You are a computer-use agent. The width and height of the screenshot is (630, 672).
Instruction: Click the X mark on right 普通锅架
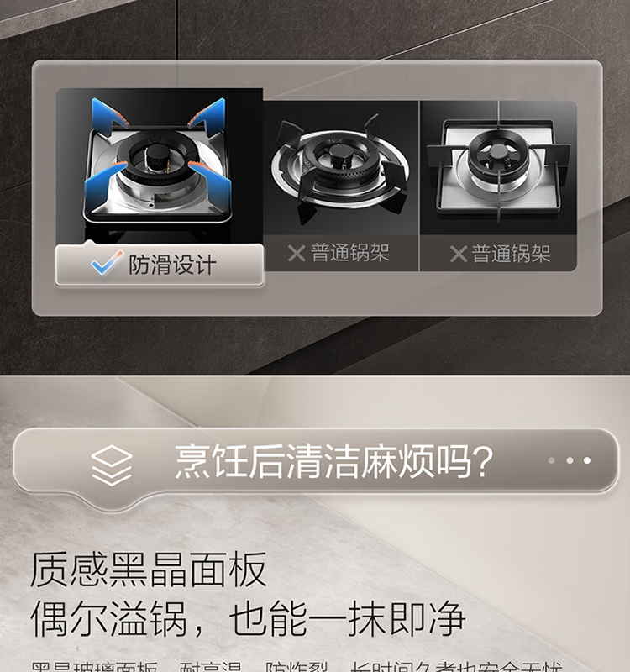[458, 254]
